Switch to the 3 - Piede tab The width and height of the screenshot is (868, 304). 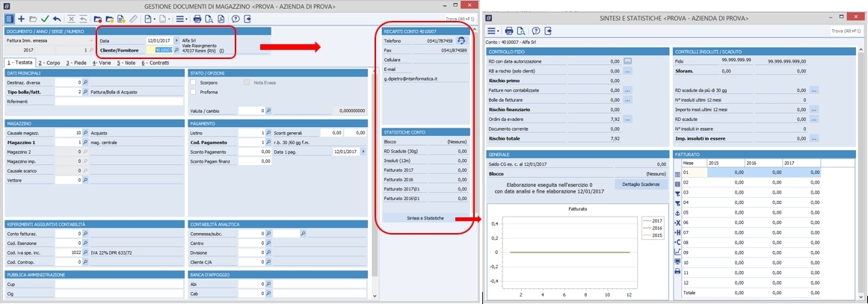coord(78,63)
